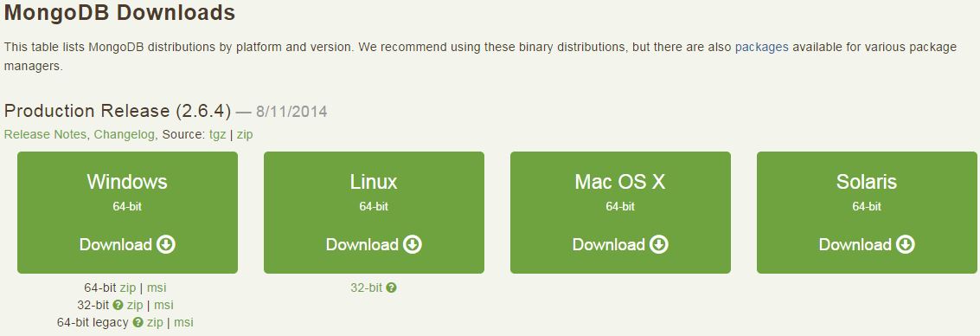Download source as tgz
The width and height of the screenshot is (980, 336).
pyautogui.click(x=217, y=134)
